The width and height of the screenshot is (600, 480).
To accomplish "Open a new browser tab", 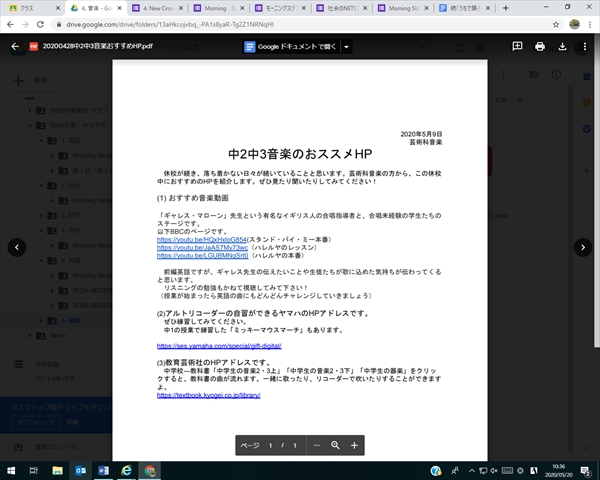I will pyautogui.click(x=505, y=8).
